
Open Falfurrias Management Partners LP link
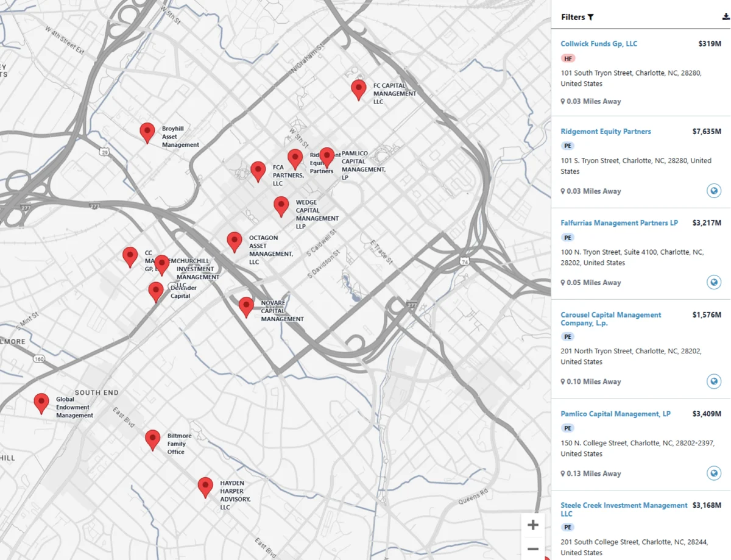[x=619, y=223]
